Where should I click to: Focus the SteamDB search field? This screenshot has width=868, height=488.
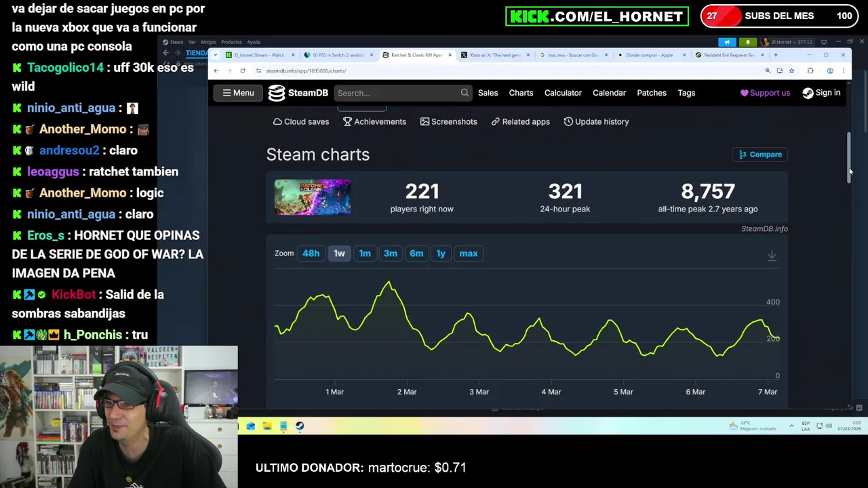[x=403, y=93]
